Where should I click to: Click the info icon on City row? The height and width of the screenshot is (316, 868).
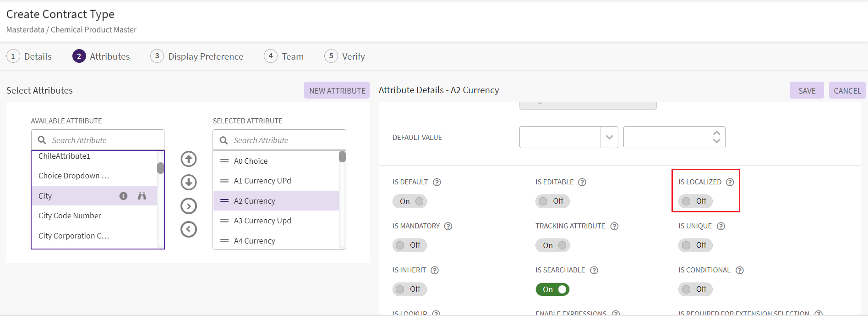[123, 196]
